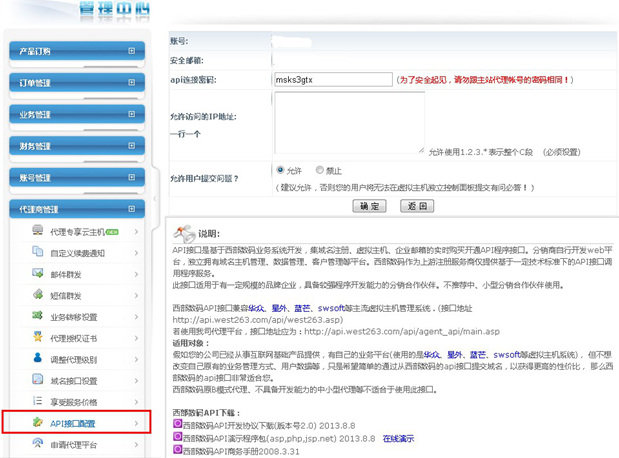This screenshot has width=619, height=458.
Task: Click the 调整代理级别 person icon
Action: 38,359
